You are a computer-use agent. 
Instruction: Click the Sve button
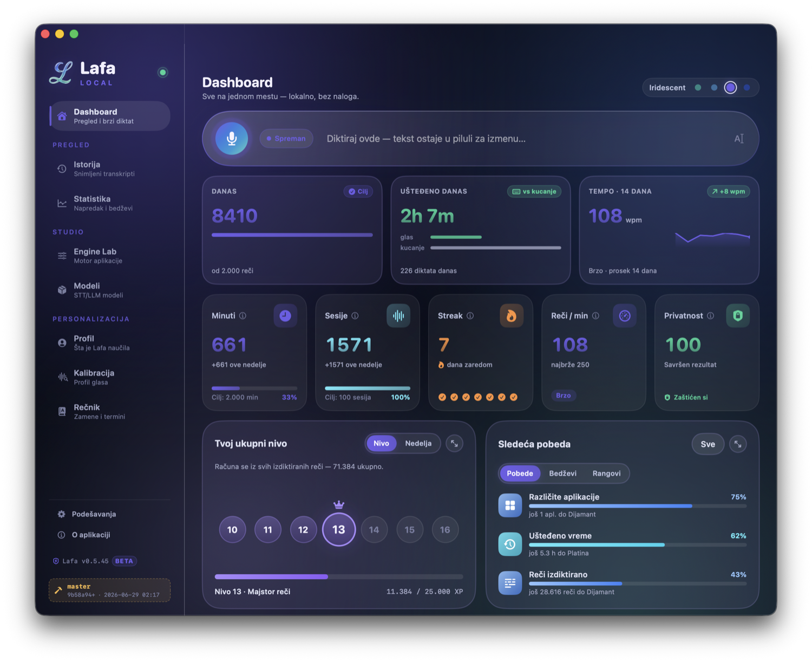tap(708, 444)
